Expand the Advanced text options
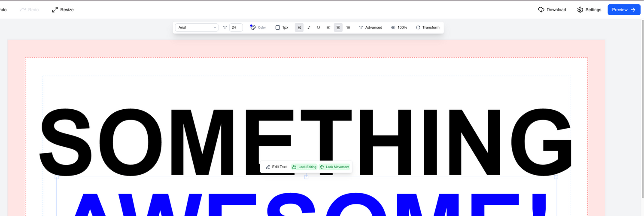Screen dimensions: 644x216 pos(370,28)
